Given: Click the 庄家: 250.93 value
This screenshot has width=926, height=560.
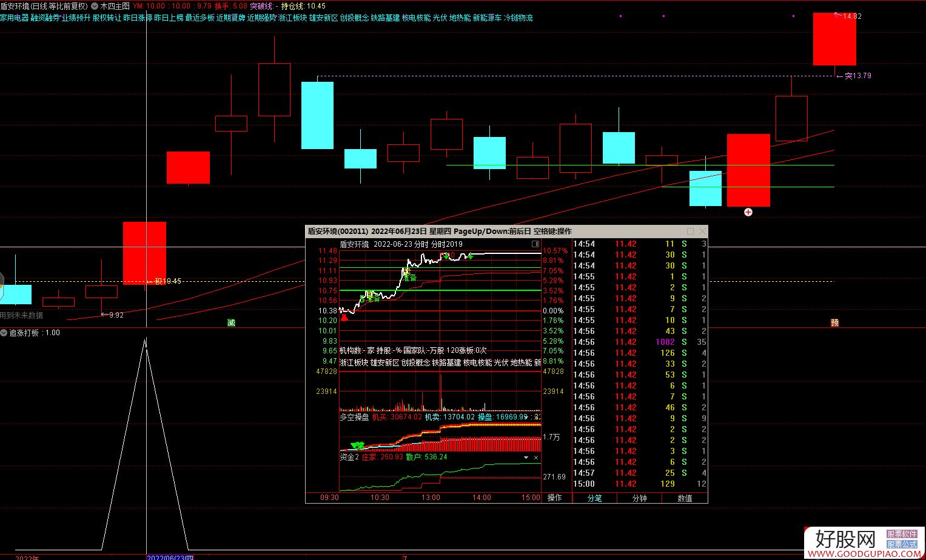Looking at the screenshot, I should click(382, 457).
